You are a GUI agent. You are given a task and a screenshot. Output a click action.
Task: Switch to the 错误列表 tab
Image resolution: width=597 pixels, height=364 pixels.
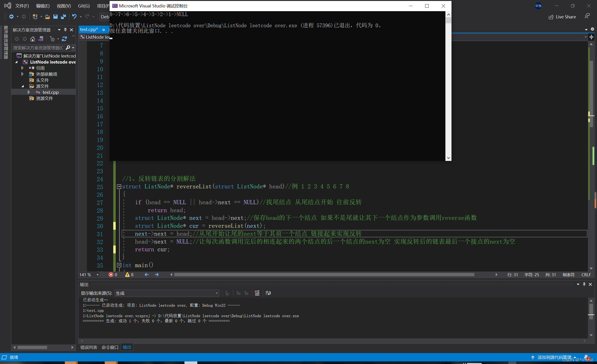click(x=89, y=347)
